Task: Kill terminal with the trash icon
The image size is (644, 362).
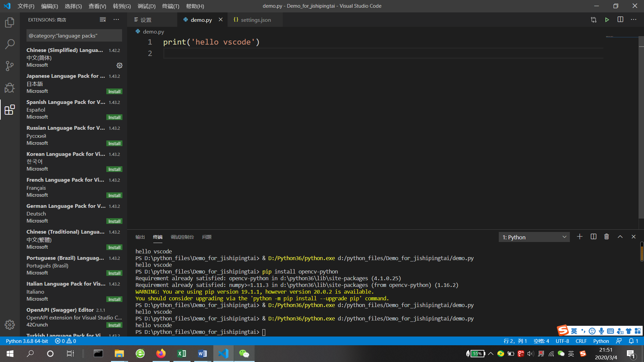Action: pos(606,237)
